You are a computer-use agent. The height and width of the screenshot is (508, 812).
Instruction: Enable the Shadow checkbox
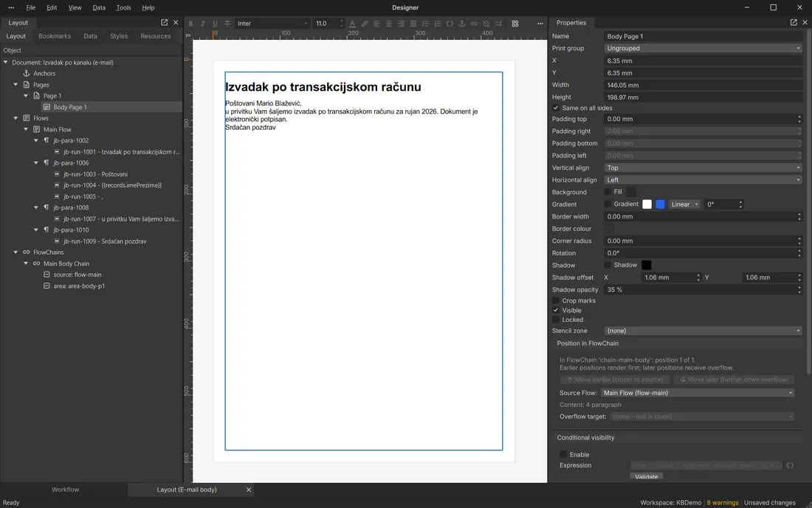[608, 265]
